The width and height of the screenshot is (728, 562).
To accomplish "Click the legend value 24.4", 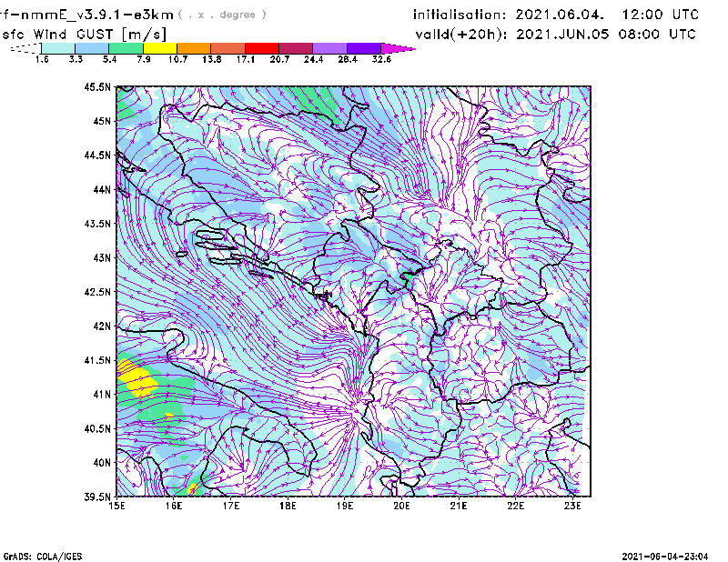I will (313, 59).
